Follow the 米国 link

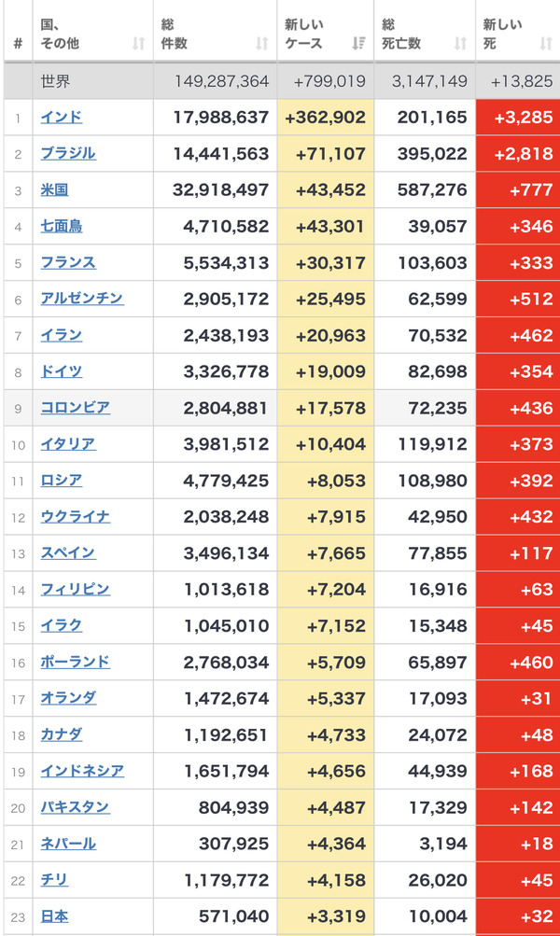[x=54, y=189]
